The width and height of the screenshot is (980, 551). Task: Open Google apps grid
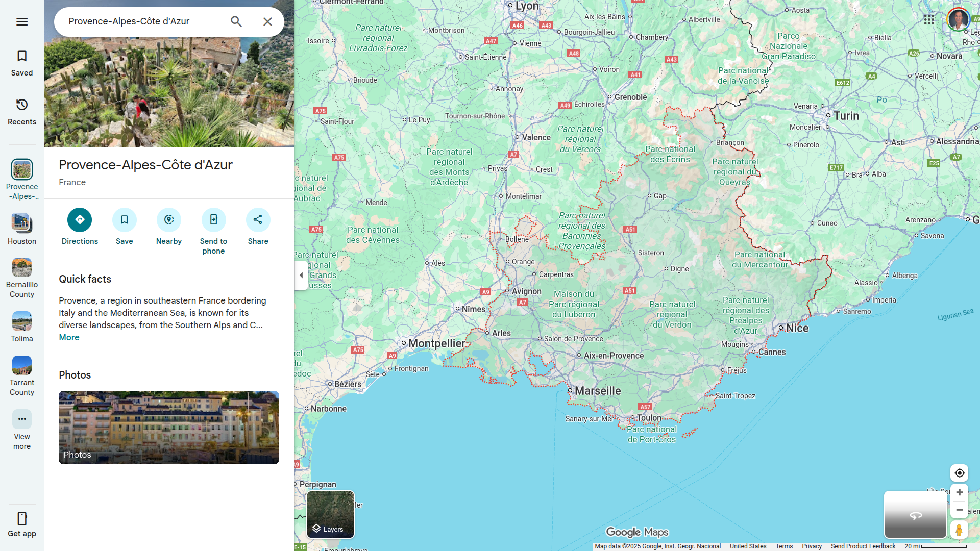click(x=928, y=20)
